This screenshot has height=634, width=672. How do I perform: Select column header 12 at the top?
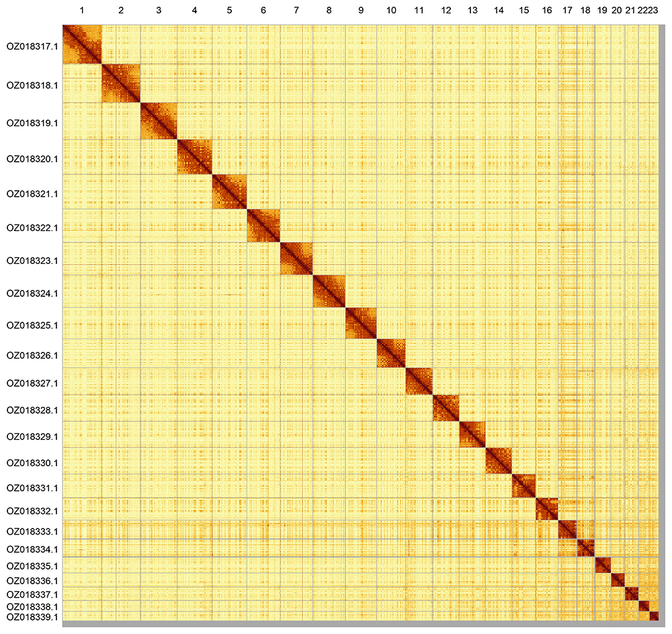pos(446,10)
